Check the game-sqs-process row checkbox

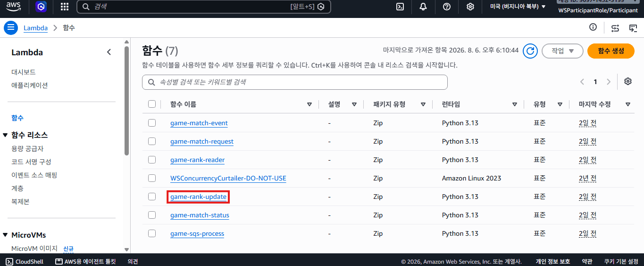pyautogui.click(x=152, y=233)
